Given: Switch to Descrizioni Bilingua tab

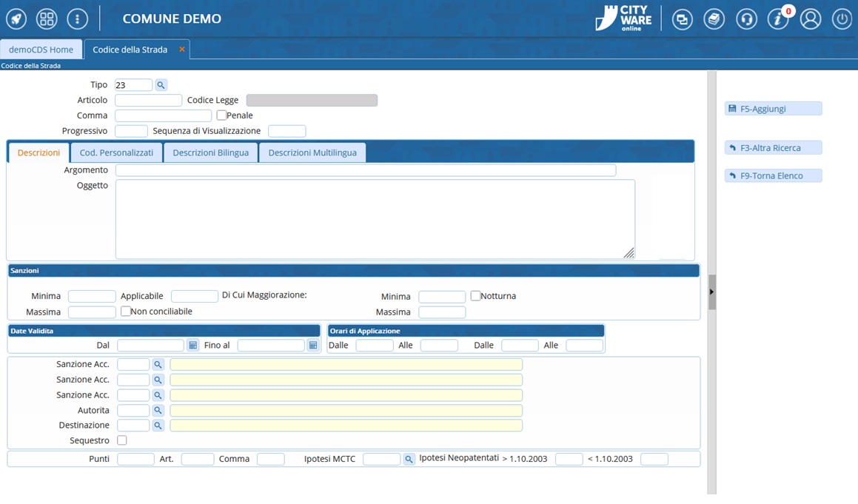Looking at the screenshot, I should tap(210, 152).
